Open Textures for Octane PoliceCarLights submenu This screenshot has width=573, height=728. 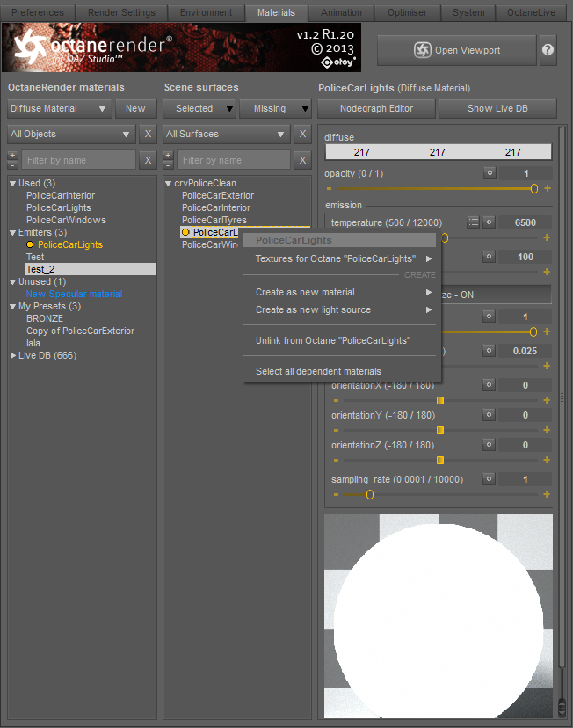tap(339, 258)
